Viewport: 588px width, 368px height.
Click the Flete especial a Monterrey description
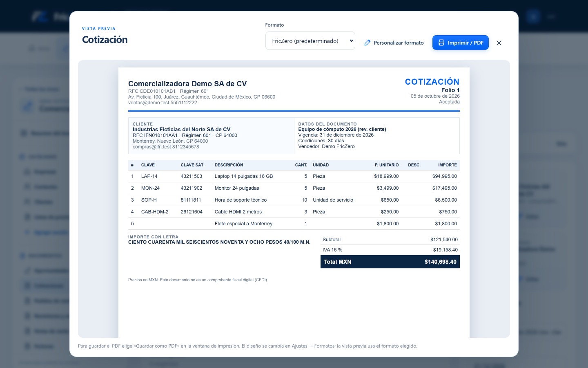pyautogui.click(x=243, y=224)
